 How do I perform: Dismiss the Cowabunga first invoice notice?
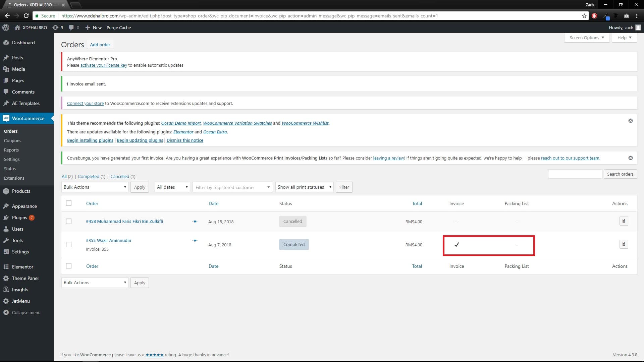coord(631,158)
